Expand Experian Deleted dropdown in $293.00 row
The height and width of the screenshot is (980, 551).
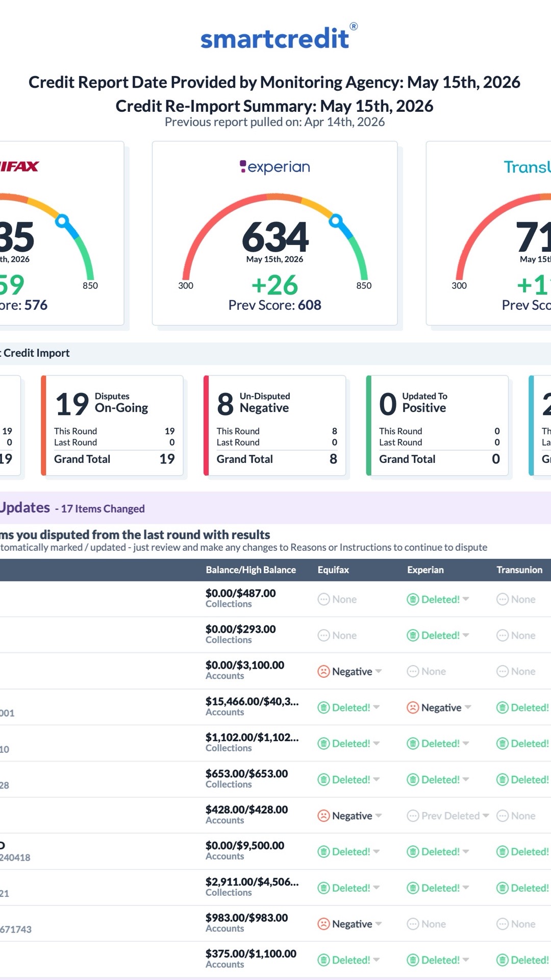click(466, 635)
